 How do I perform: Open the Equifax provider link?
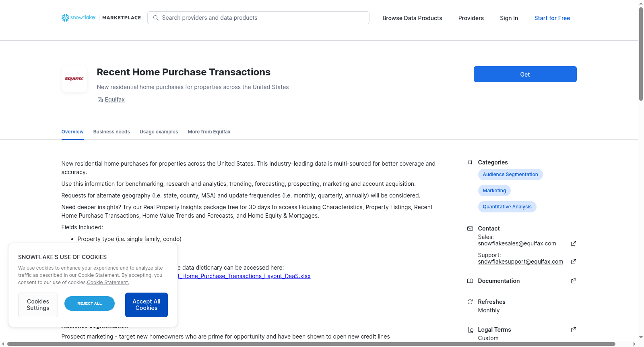click(x=115, y=100)
